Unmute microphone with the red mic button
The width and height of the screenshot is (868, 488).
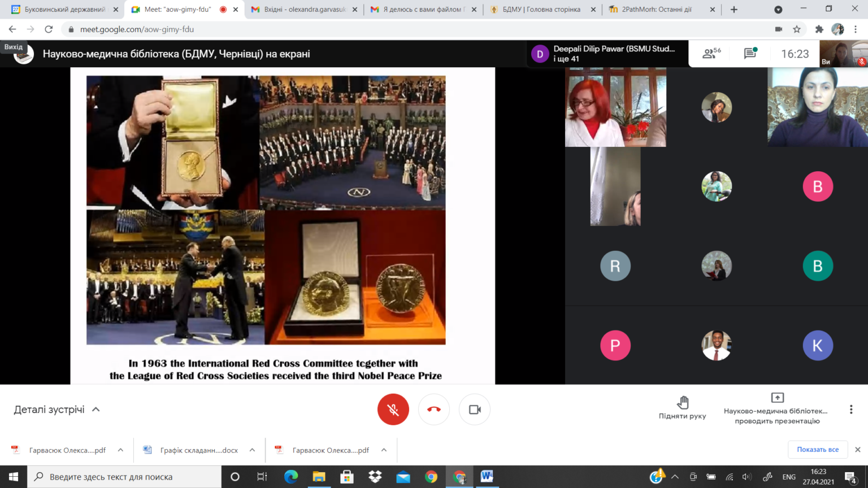393,409
